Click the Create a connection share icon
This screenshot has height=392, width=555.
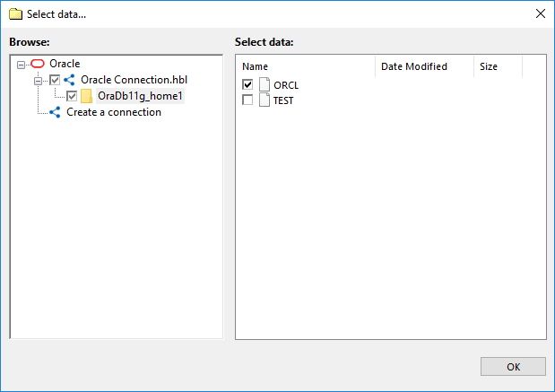[55, 112]
